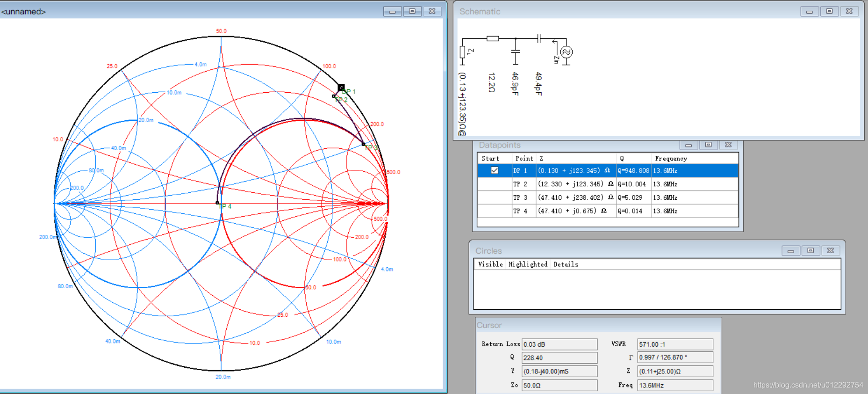
Task: Close the Datapoints panel
Action: (x=728, y=145)
